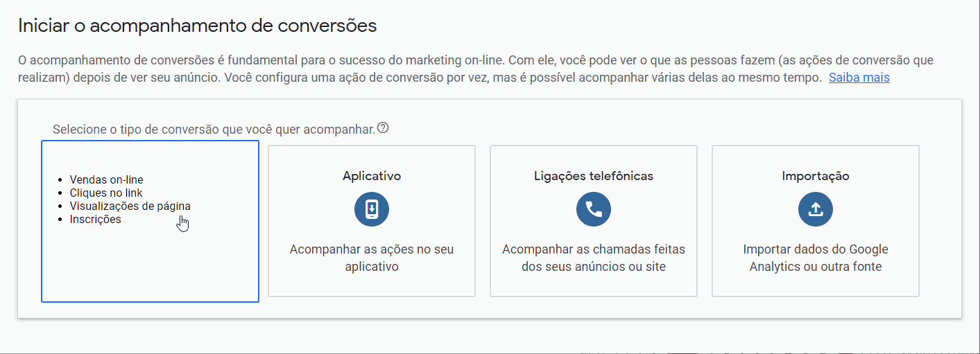Viewport: 980px width, 354px height.
Task: Choose the Ligações telefônicas heading
Action: tap(594, 176)
